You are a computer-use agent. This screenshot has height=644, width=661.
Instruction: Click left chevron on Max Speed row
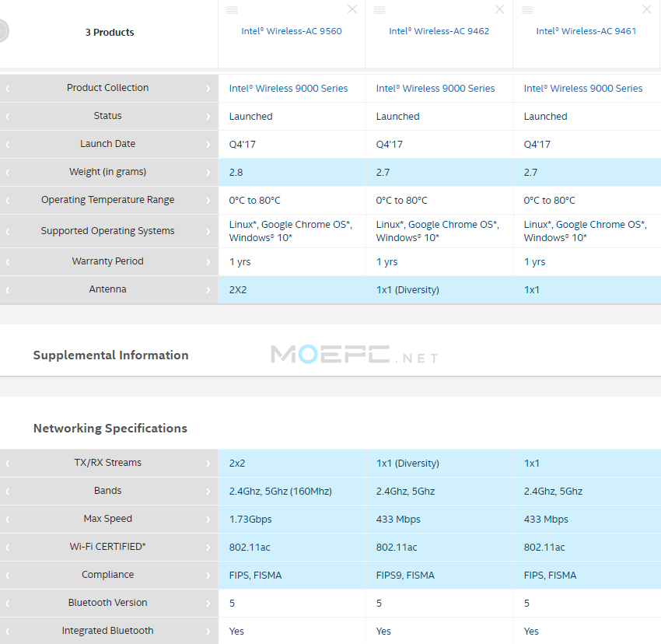click(x=8, y=519)
